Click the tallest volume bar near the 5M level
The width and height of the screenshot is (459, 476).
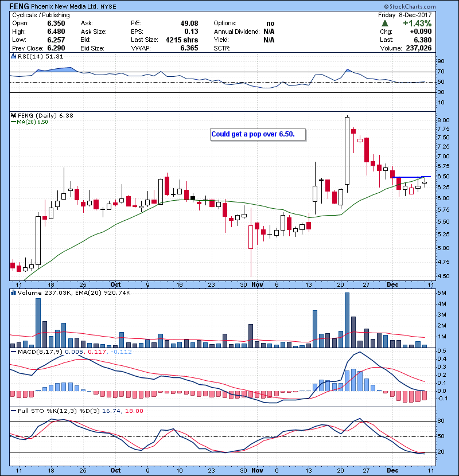[347, 320]
